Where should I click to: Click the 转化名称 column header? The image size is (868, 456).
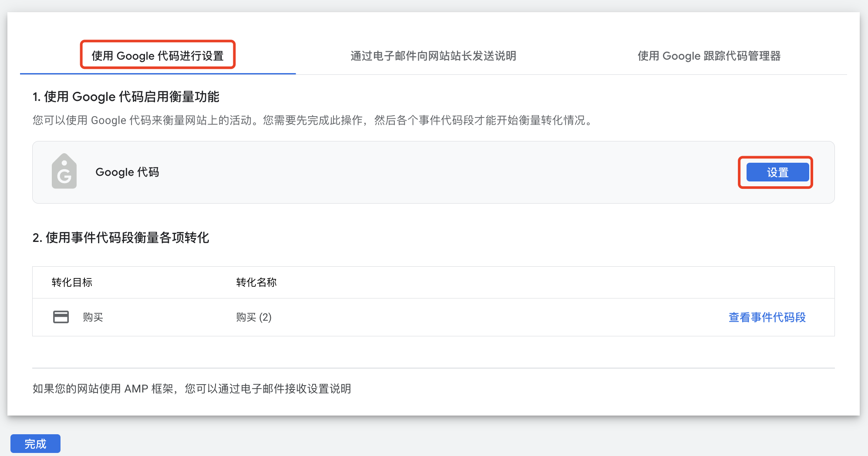pyautogui.click(x=256, y=282)
